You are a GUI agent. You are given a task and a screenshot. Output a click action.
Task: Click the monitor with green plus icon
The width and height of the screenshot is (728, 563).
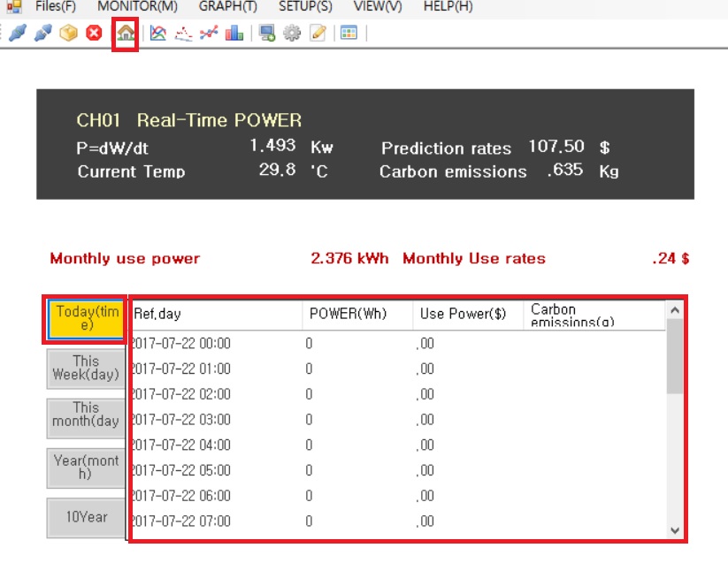click(267, 33)
